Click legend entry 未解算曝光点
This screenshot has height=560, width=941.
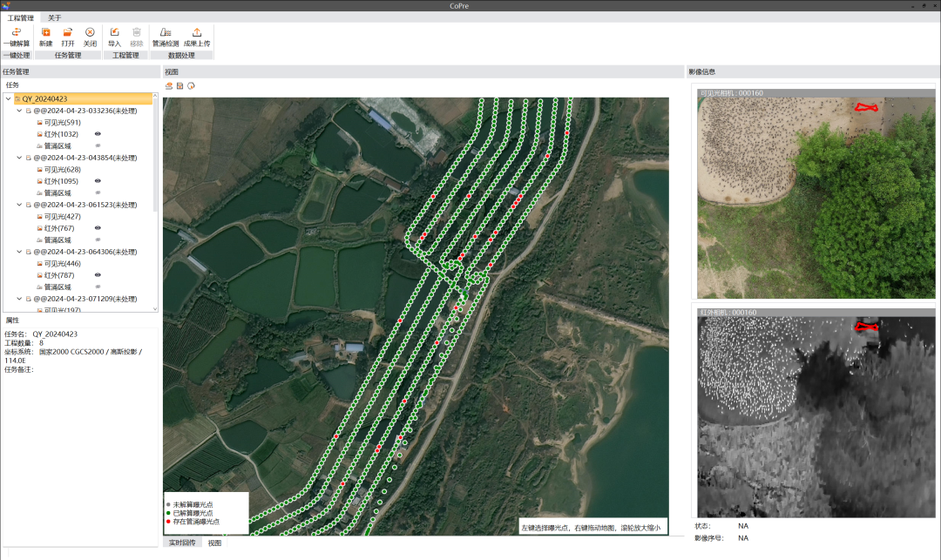coord(193,505)
